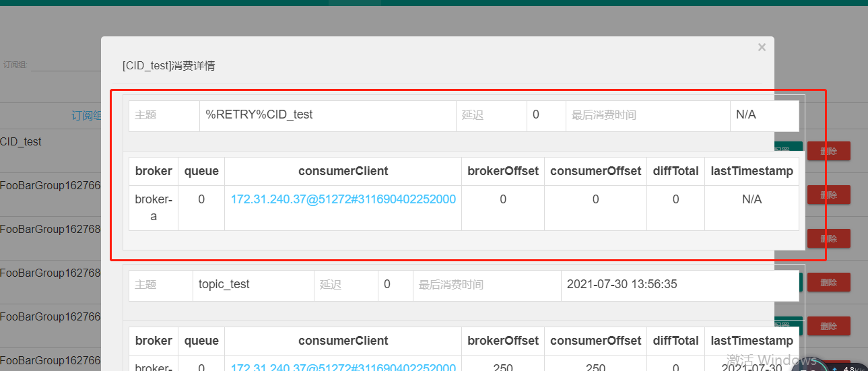Click the broker-a cell in %RETRY%CID_test table
Screen dimensions: 868x371
click(154, 207)
